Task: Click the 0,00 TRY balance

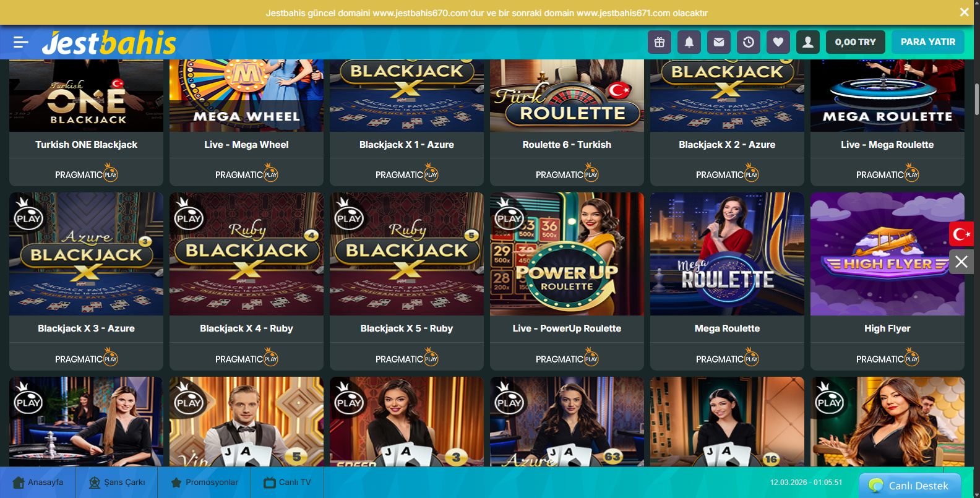Action: (856, 42)
